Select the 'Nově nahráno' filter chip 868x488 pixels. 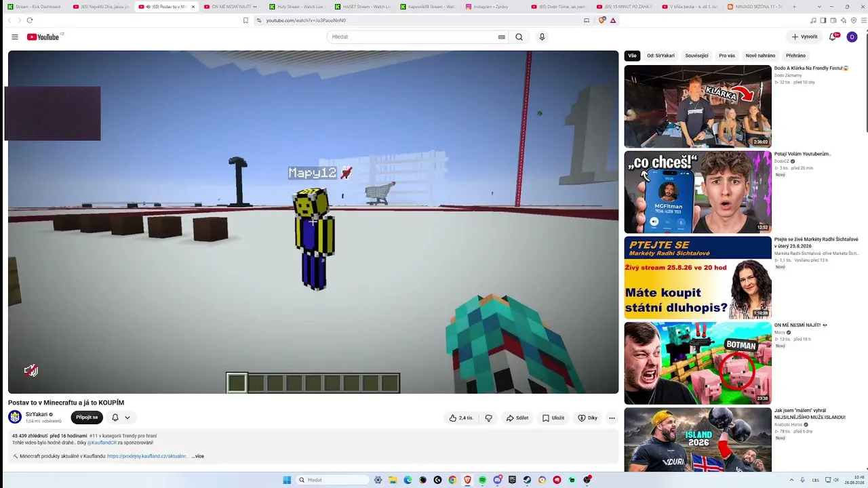pos(760,56)
